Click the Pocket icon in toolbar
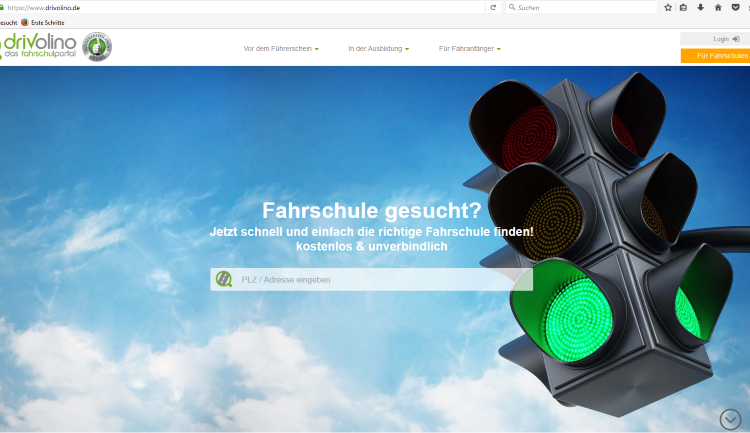750x433 pixels. (735, 7)
